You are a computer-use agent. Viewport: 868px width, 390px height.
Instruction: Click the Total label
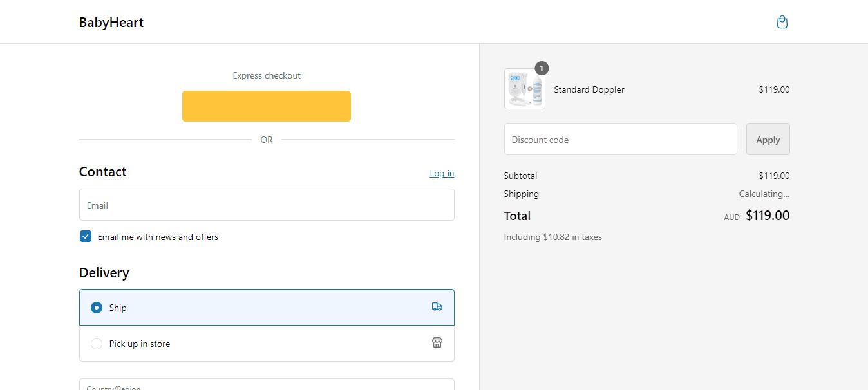518,216
